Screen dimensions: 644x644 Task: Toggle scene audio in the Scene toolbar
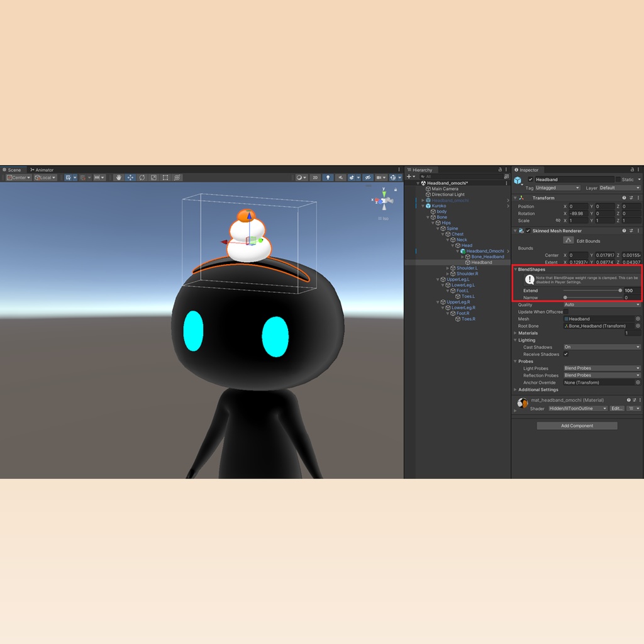click(340, 177)
